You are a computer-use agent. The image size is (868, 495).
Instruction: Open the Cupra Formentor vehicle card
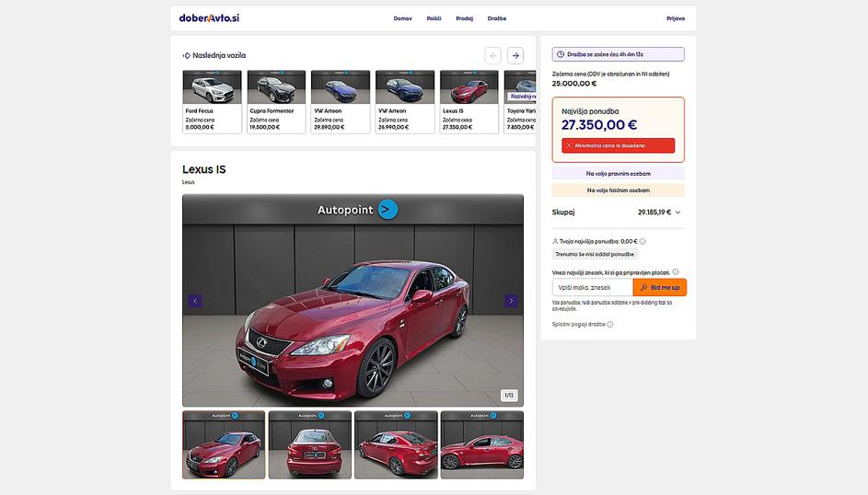[x=276, y=101]
